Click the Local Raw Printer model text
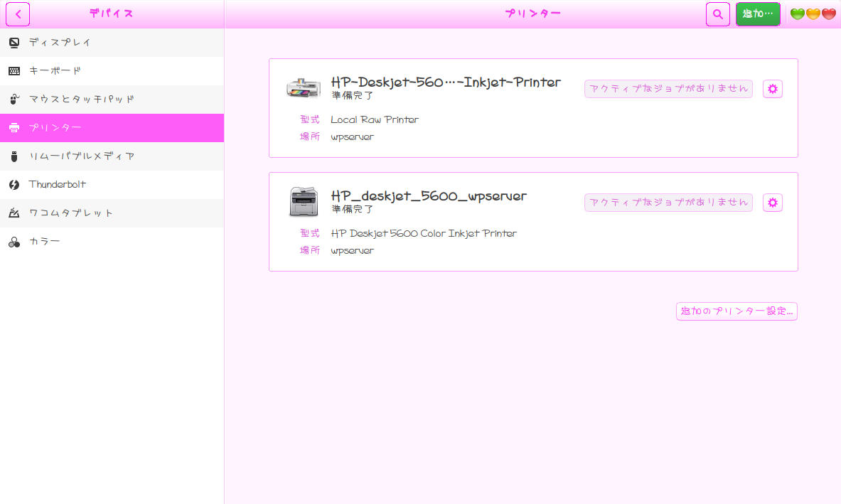 click(x=375, y=119)
